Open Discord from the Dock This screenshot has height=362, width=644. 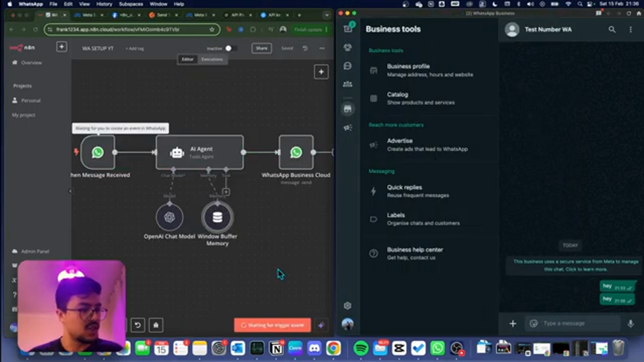coord(314,348)
